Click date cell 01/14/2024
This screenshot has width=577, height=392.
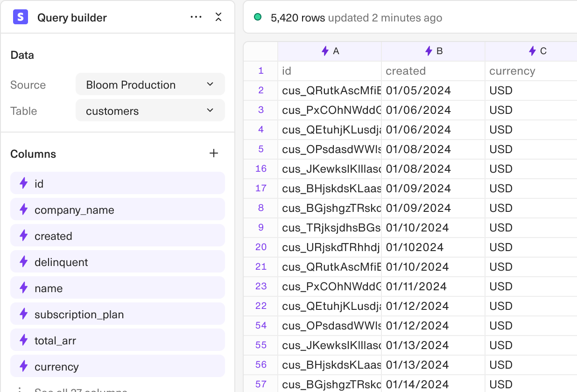click(433, 385)
